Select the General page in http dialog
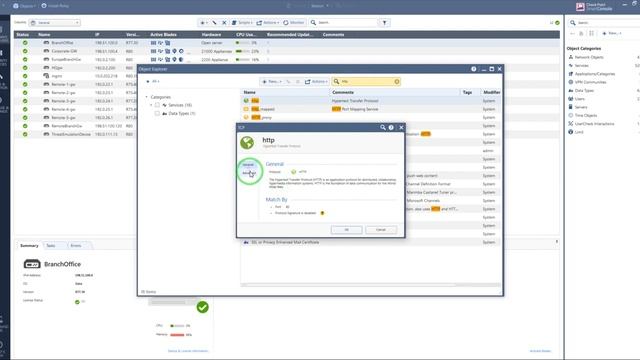 click(248, 165)
